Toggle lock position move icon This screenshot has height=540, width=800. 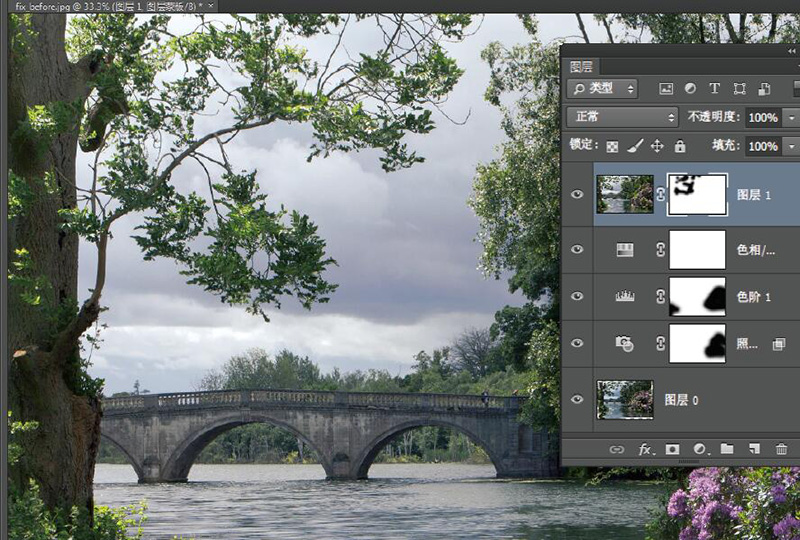pyautogui.click(x=657, y=146)
